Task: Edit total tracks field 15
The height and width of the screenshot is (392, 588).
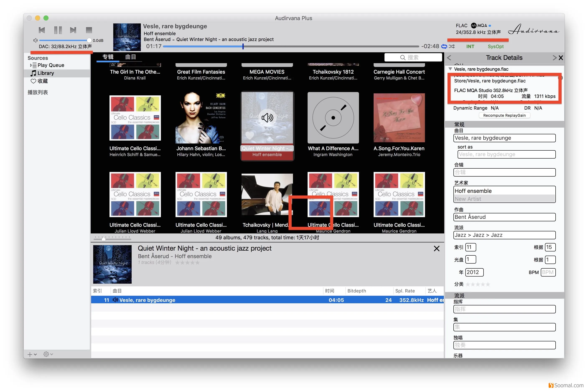Action: 550,247
